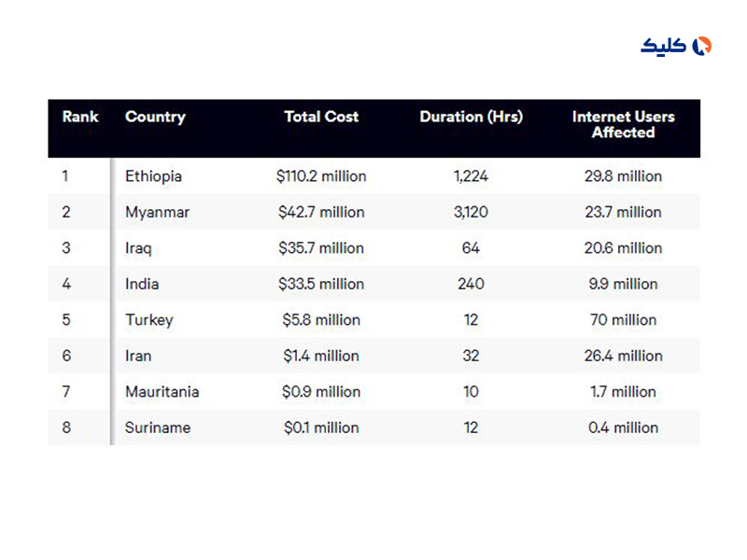Click the Iran country cell
Screen dimensions: 747x560
click(138, 356)
